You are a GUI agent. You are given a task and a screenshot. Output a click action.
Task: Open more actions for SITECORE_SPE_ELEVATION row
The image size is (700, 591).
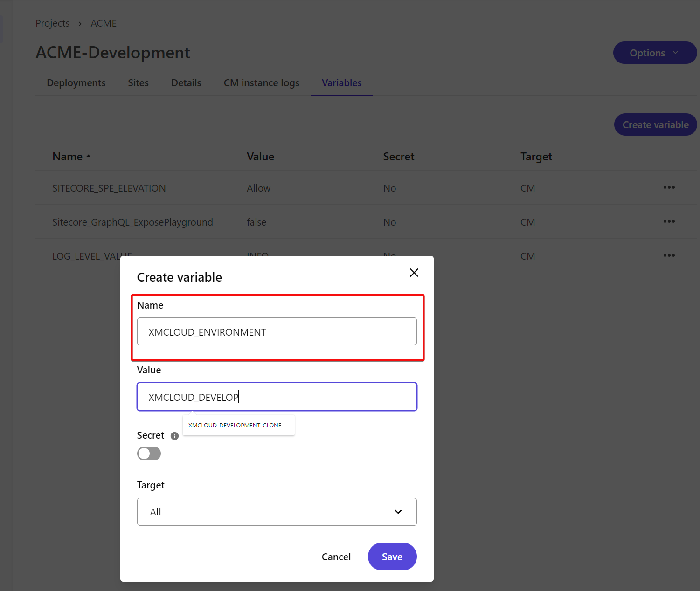669,187
